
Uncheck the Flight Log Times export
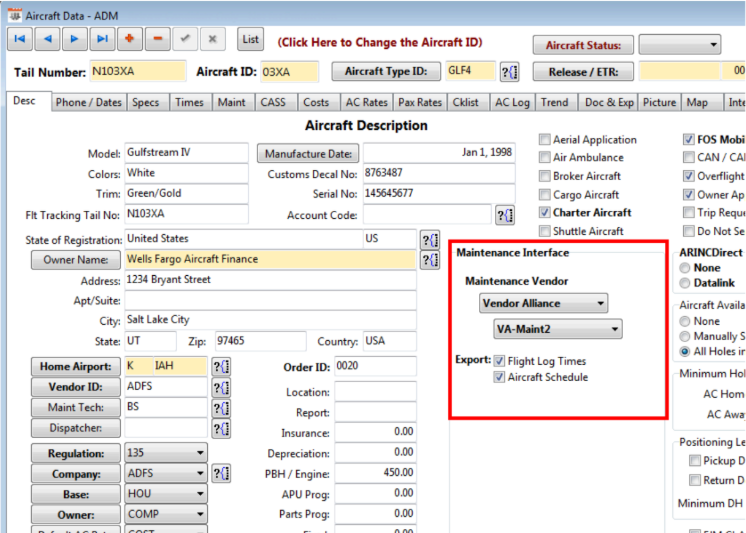click(500, 361)
